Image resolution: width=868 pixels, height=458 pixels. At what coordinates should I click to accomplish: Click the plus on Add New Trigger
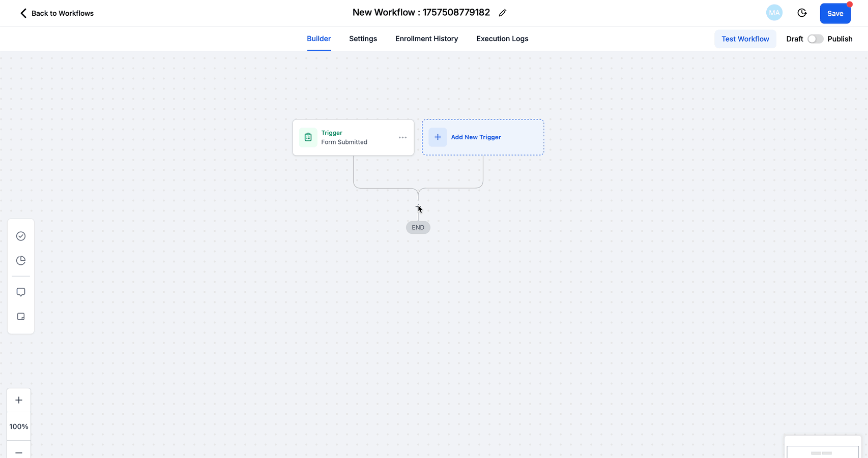tap(438, 137)
